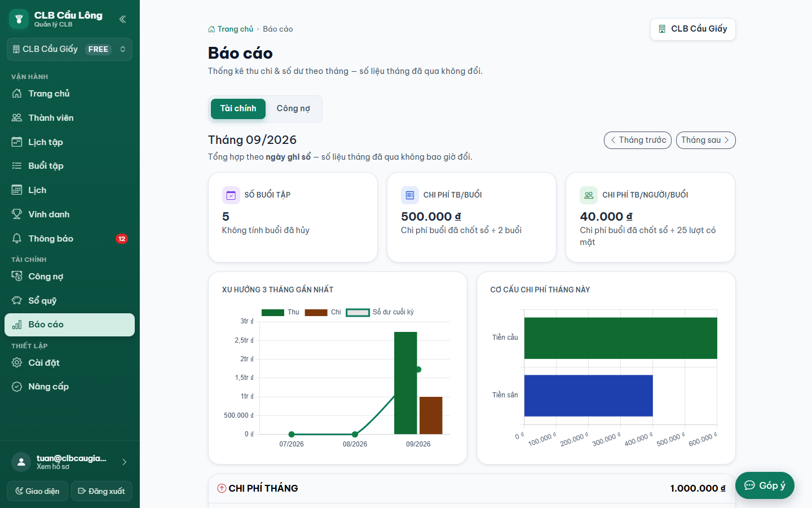The width and height of the screenshot is (812, 508).
Task: Toggle the Số dư cuối kỳ legend item
Action: coord(380,312)
